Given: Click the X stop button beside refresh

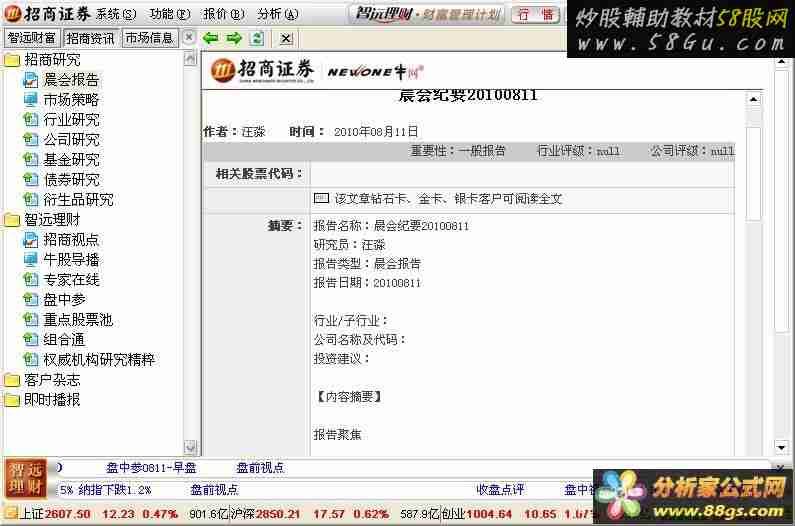Looking at the screenshot, I should pyautogui.click(x=286, y=39).
